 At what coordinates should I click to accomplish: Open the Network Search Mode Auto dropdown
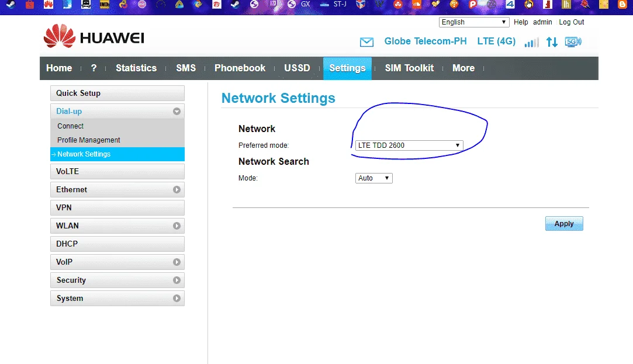[374, 178]
